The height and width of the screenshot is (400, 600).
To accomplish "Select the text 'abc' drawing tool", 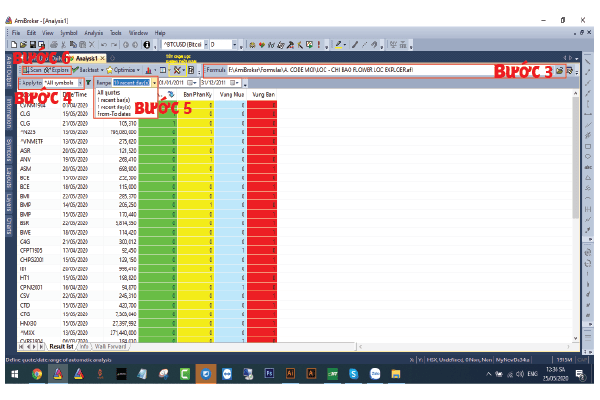I will pos(588,167).
